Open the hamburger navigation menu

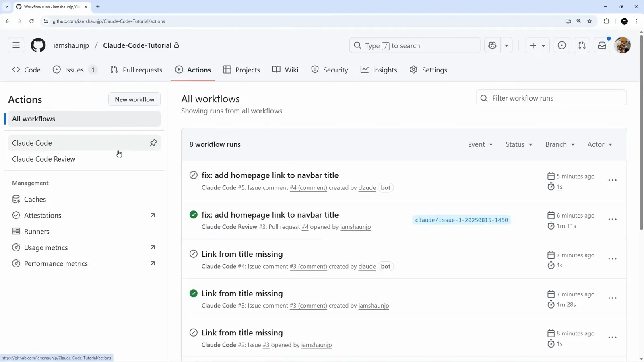16,45
